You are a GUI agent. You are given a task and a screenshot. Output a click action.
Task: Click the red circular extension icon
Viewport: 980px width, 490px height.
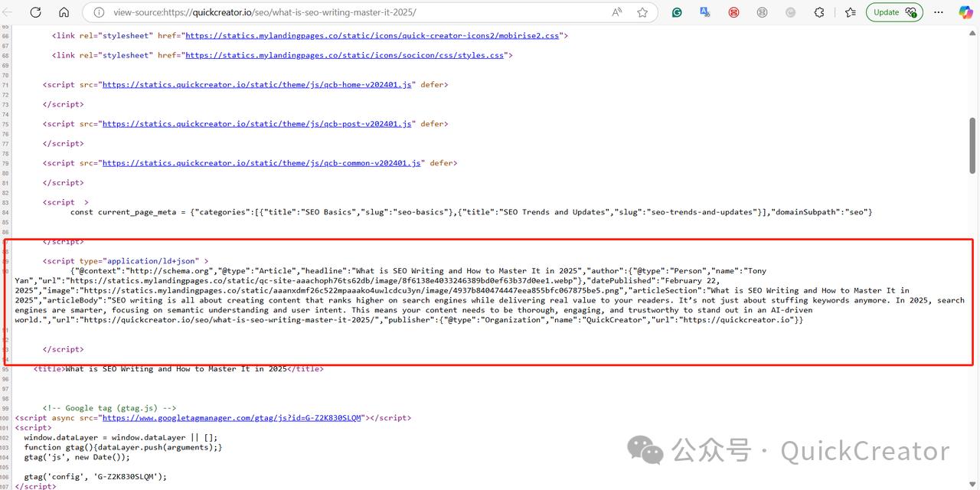coord(733,12)
